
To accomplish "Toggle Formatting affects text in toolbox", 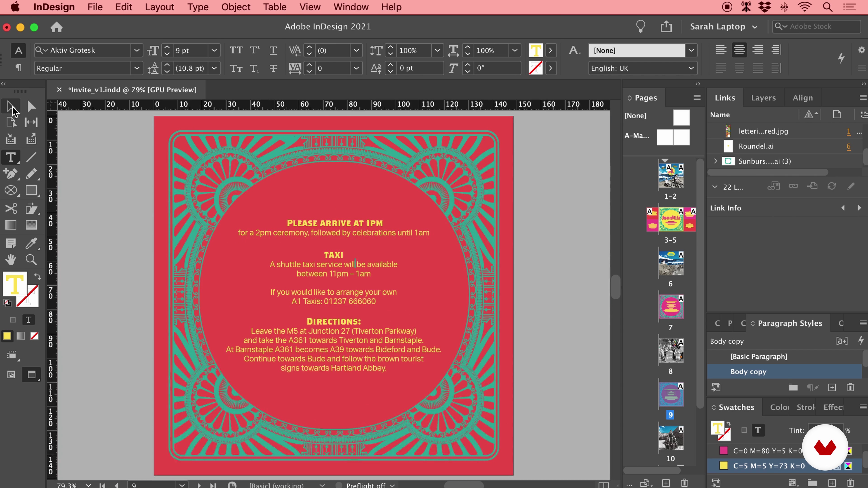I will click(x=29, y=320).
